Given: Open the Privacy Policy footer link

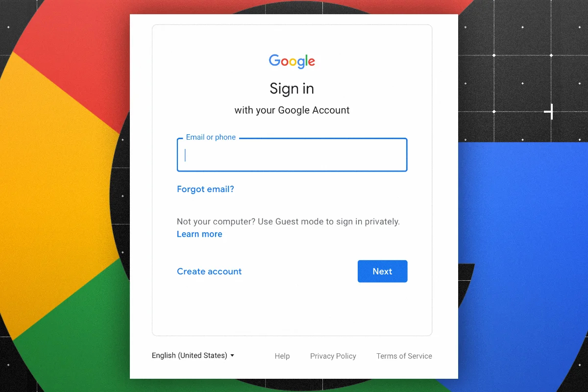Looking at the screenshot, I should click(x=333, y=356).
